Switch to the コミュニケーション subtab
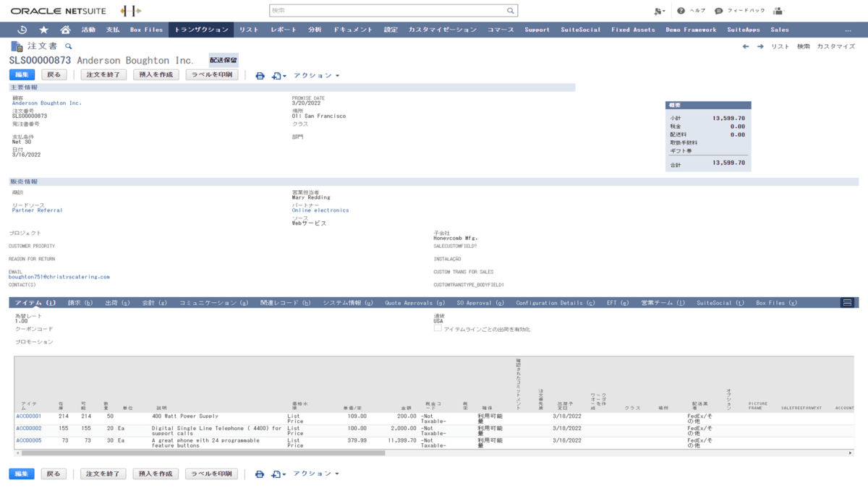Screen dimensions: 868x488 click(x=214, y=303)
